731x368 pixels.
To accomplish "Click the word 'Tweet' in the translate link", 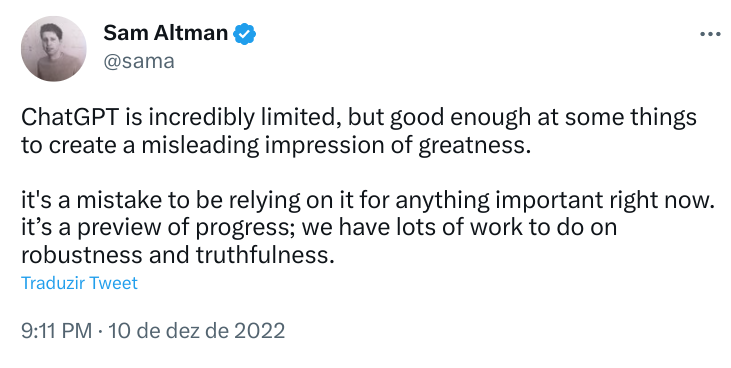I will click(x=113, y=283).
